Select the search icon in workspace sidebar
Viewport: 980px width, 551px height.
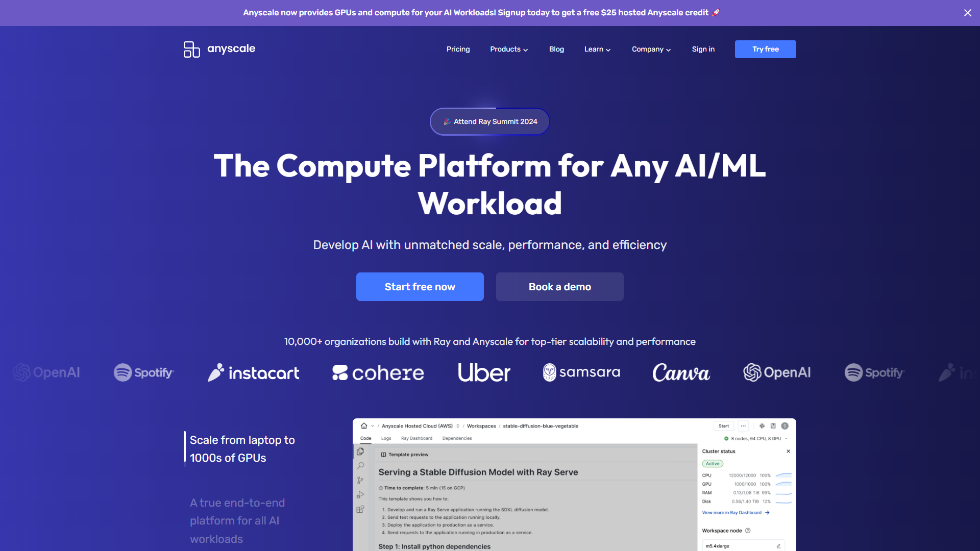coord(360,466)
